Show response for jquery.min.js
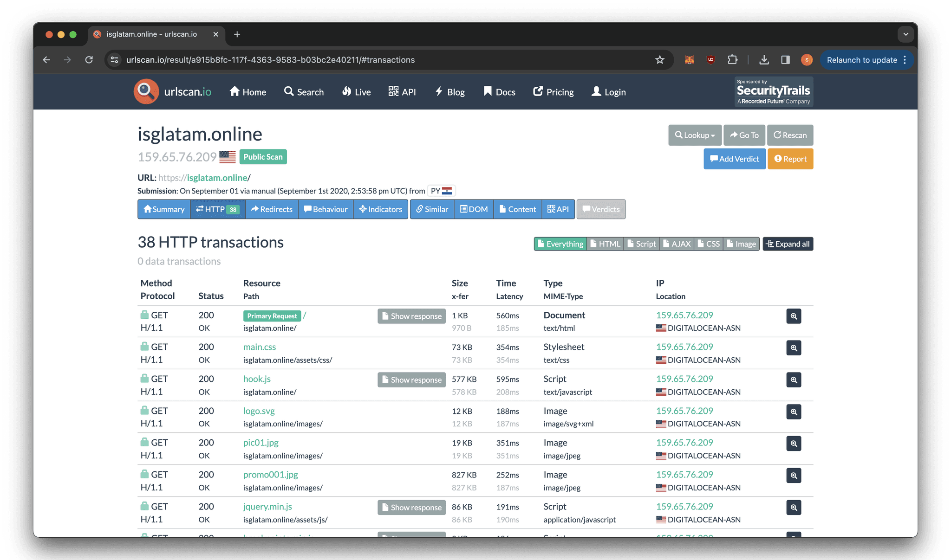Viewport: 951px width, 560px height. (411, 508)
